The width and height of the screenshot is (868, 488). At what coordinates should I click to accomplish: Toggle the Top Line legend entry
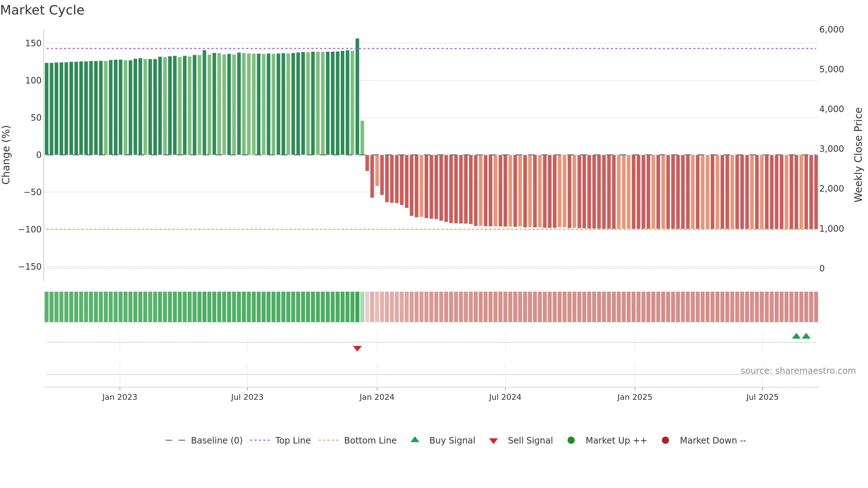pyautogui.click(x=280, y=440)
